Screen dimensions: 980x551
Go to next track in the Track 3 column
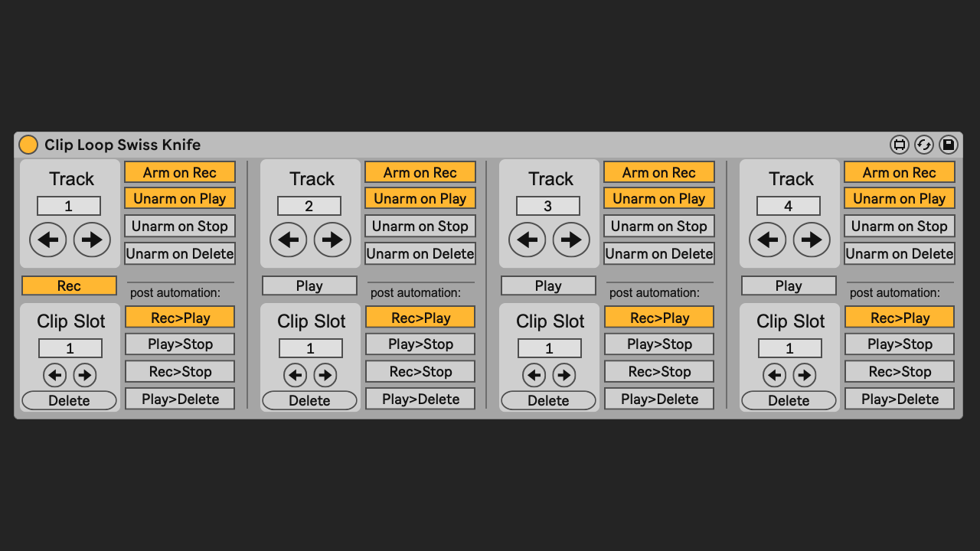571,240
